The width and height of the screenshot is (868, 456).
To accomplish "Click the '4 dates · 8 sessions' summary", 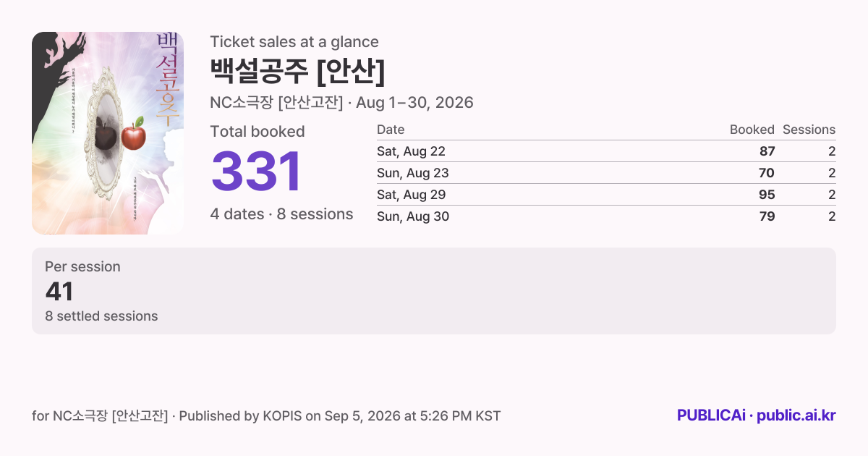I will tap(281, 214).
